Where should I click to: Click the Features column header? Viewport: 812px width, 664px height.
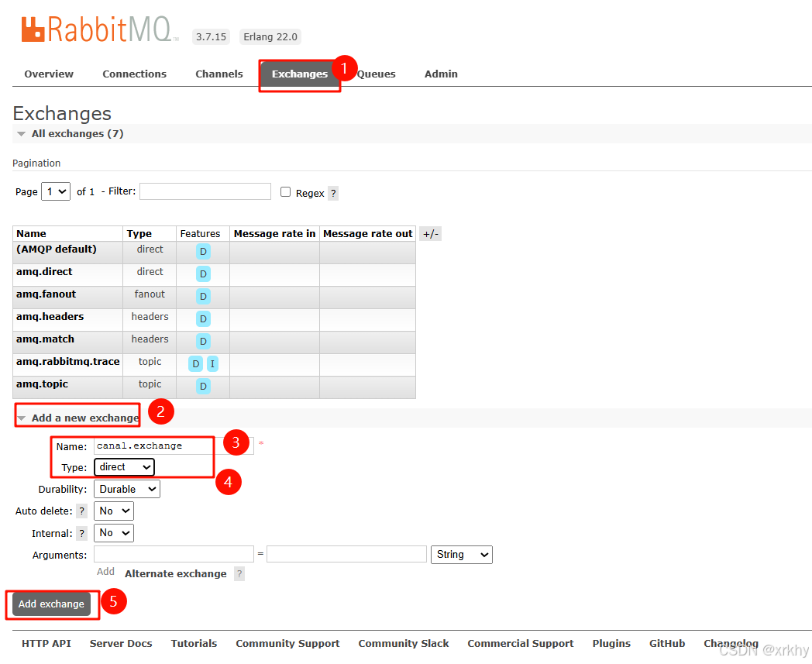pos(200,233)
